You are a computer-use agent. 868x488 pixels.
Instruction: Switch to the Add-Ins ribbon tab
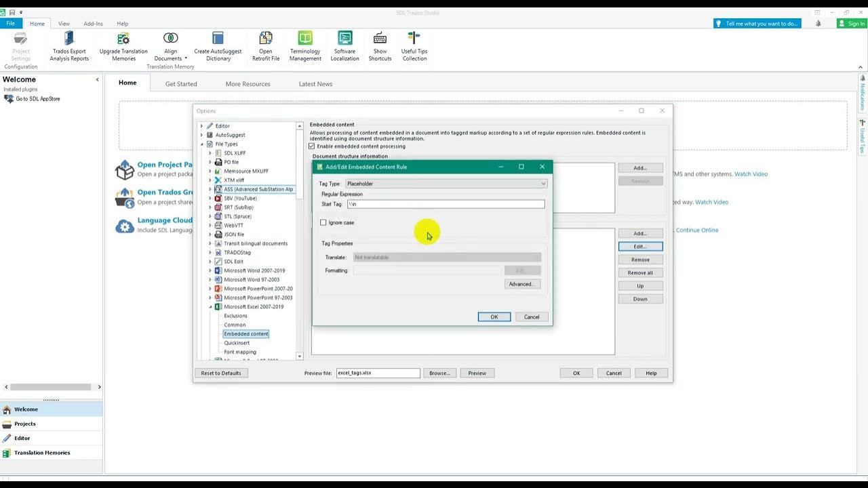click(94, 24)
